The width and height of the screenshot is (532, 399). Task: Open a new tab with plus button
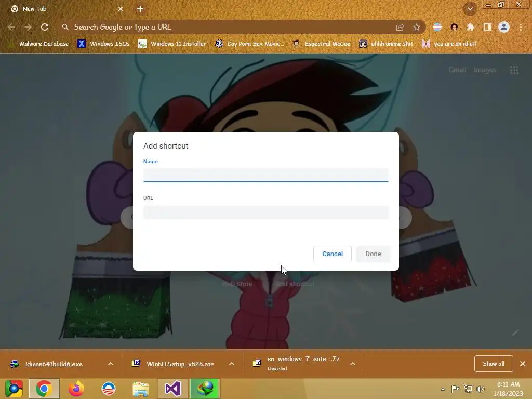[x=140, y=9]
